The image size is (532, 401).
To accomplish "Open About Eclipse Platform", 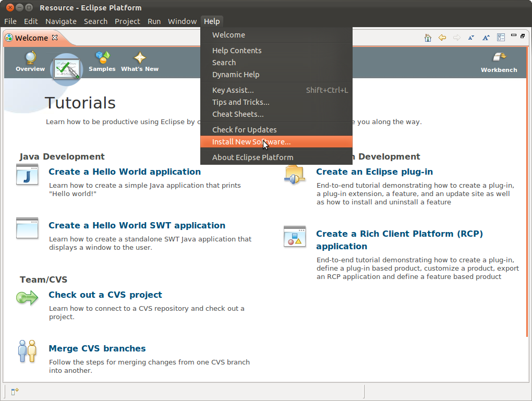I will point(276,157).
